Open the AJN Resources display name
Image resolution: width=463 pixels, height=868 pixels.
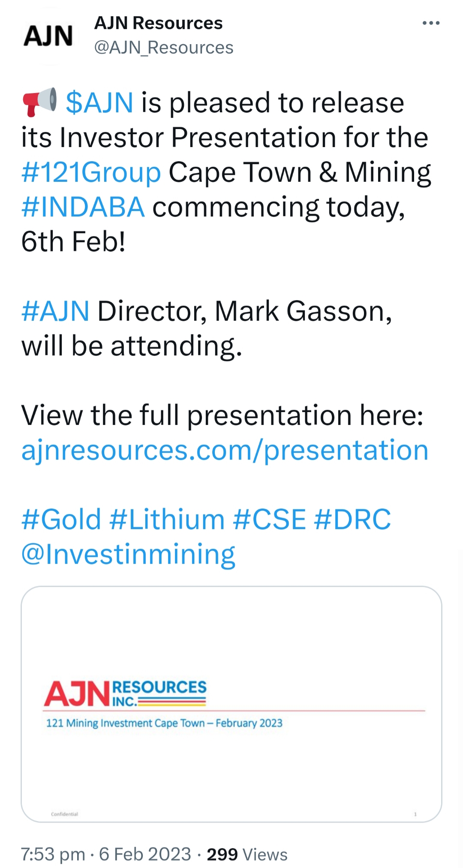pyautogui.click(x=158, y=23)
